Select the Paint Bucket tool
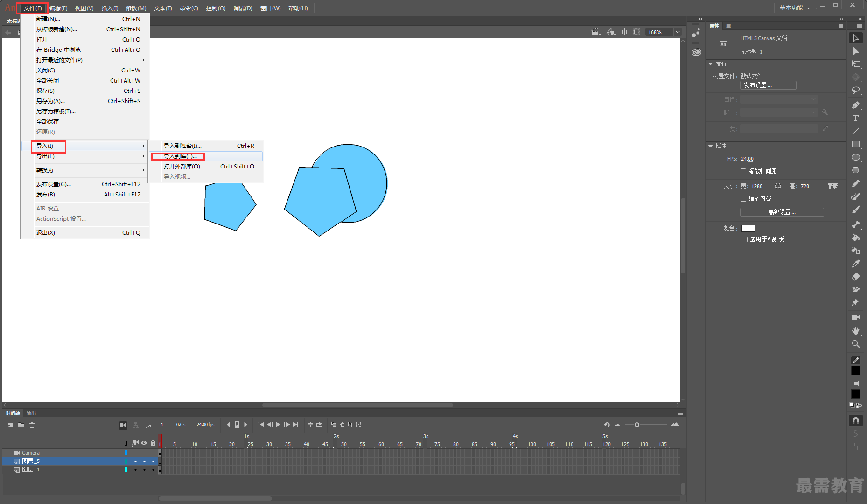The width and height of the screenshot is (867, 504). [x=856, y=238]
